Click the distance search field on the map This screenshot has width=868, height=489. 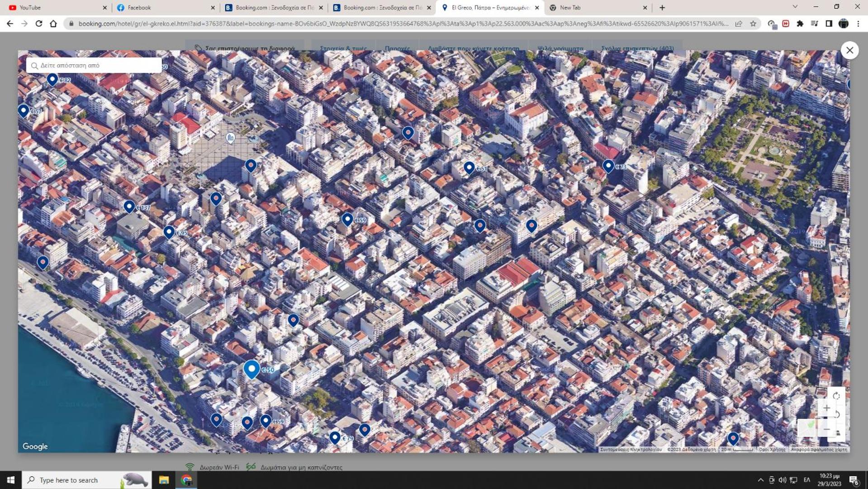pyautogui.click(x=94, y=65)
